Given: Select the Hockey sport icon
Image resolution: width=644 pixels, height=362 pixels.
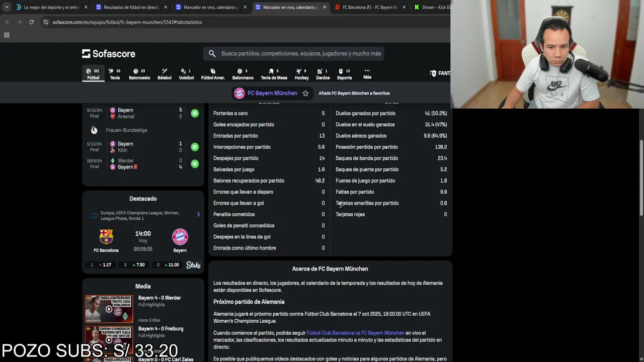Looking at the screenshot, I should pos(302,74).
